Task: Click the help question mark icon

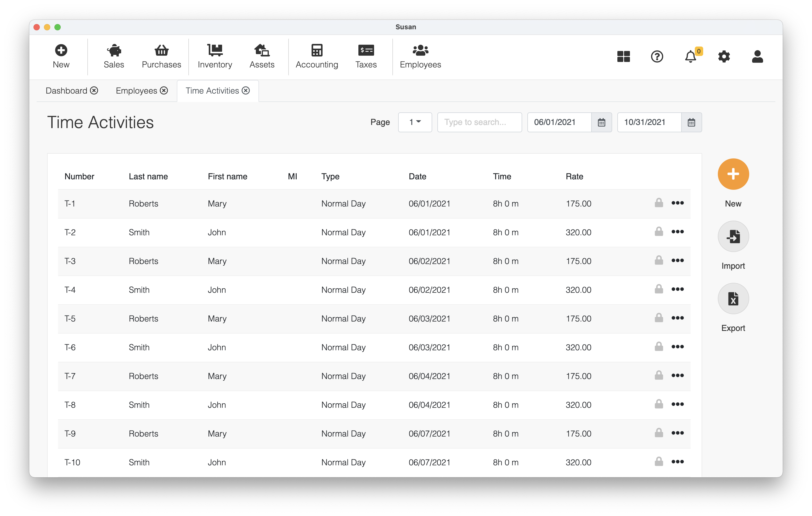Action: 657,56
